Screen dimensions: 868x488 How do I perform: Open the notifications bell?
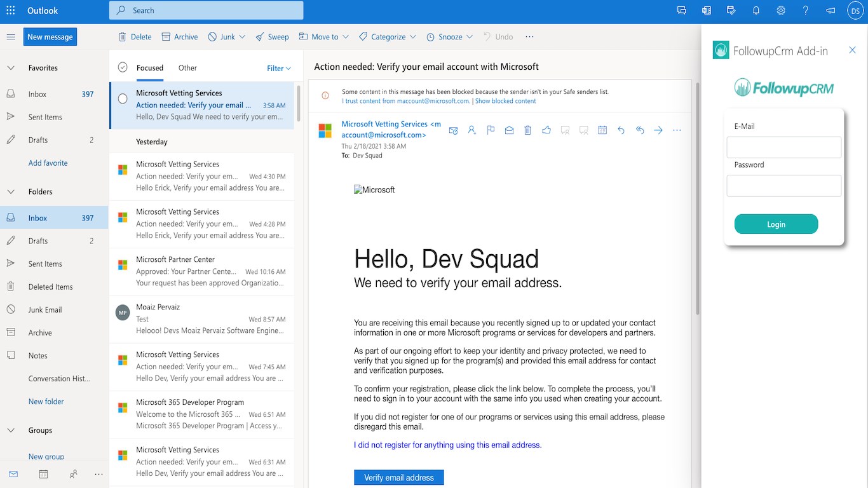(x=756, y=10)
